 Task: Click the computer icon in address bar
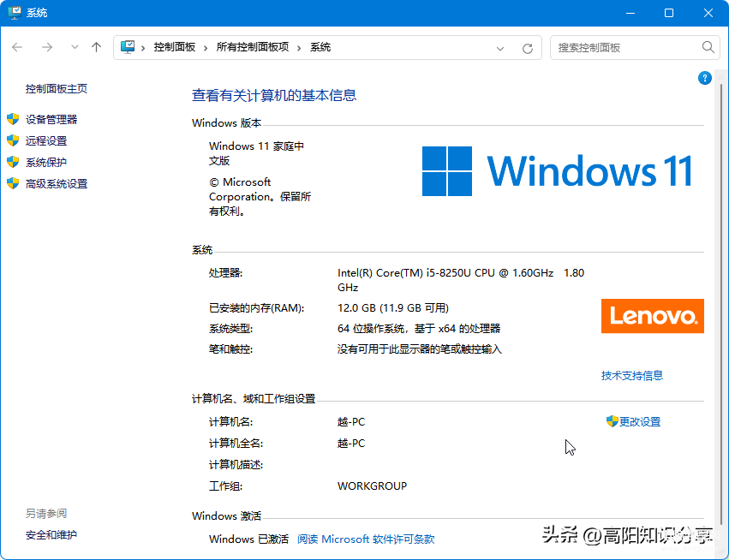coord(128,48)
